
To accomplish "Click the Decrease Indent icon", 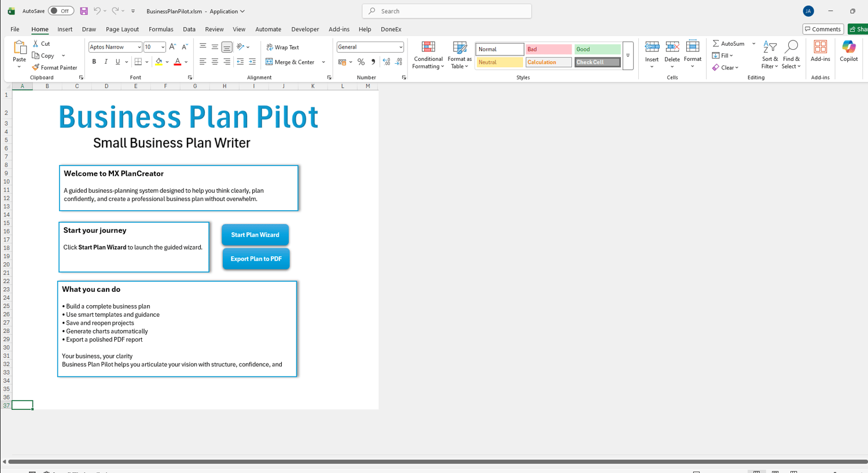I will 240,62.
